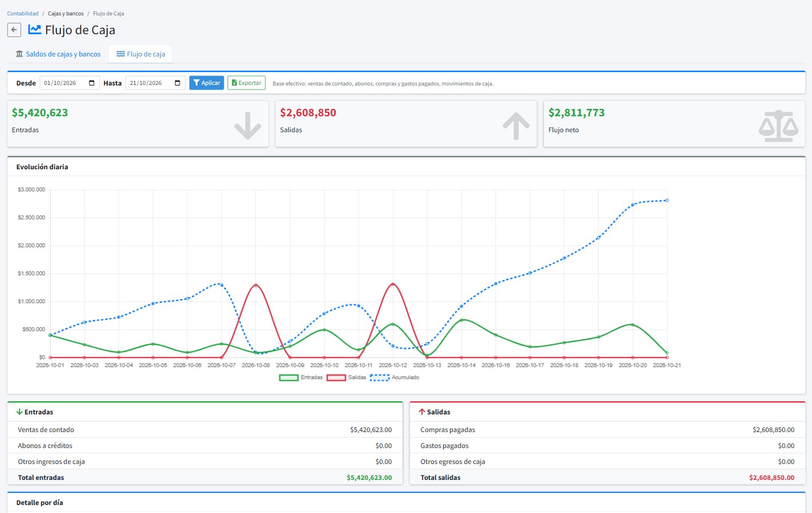This screenshot has height=513, width=812.
Task: Toggle Salidas series in chart legend
Action: (346, 377)
